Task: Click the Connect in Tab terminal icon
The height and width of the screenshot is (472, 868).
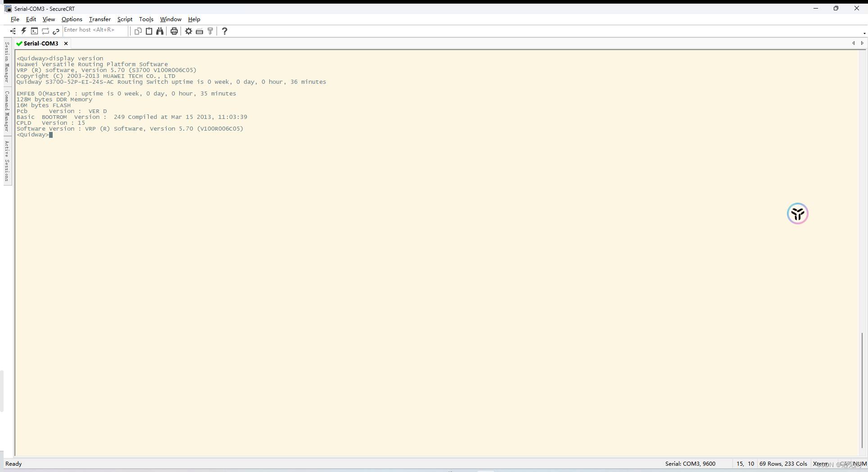Action: coord(35,31)
